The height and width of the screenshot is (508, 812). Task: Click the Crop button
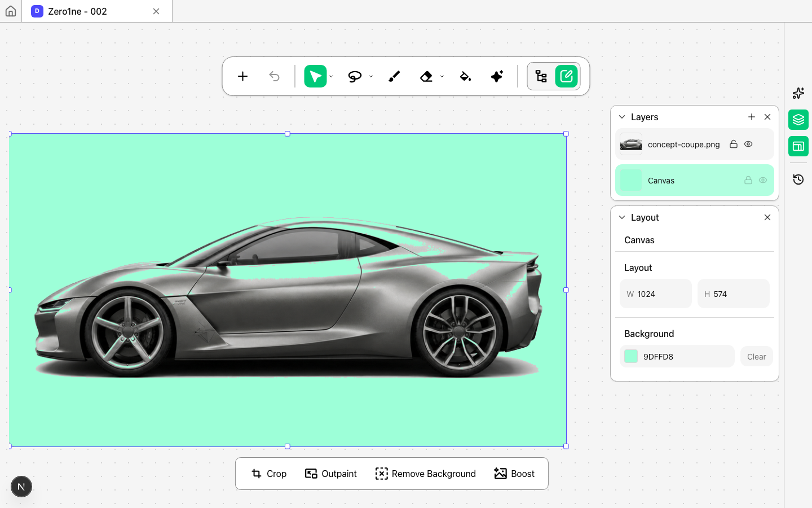click(269, 474)
